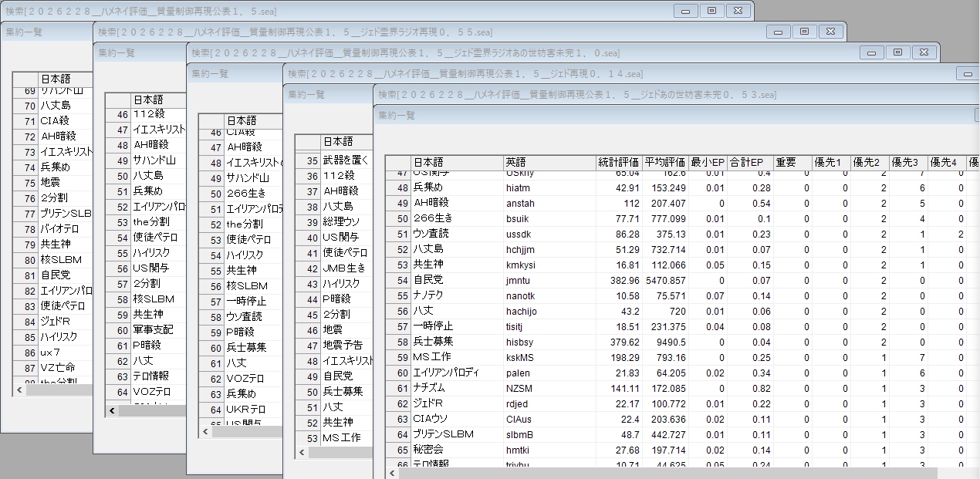Minimize the ジェド霊界ラジオ再現0，55 window
The image size is (980, 479).
778,32
